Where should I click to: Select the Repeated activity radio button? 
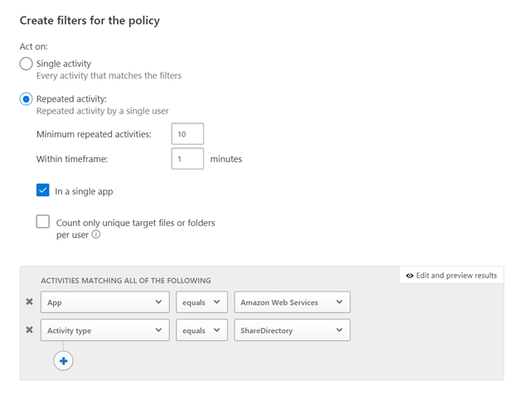[26, 99]
